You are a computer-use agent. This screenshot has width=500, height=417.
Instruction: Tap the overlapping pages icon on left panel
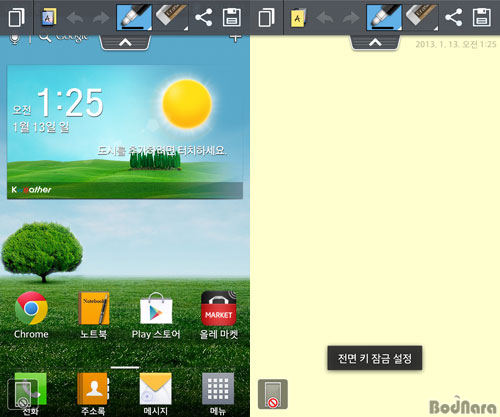click(17, 17)
